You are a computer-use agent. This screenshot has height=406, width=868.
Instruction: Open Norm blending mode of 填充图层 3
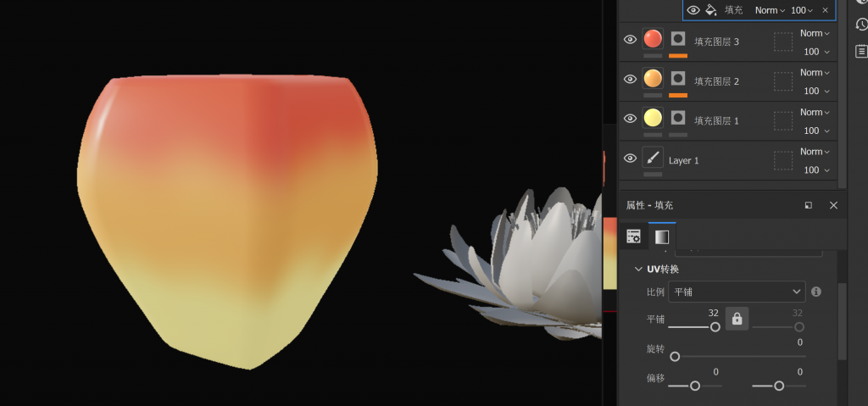pos(815,33)
